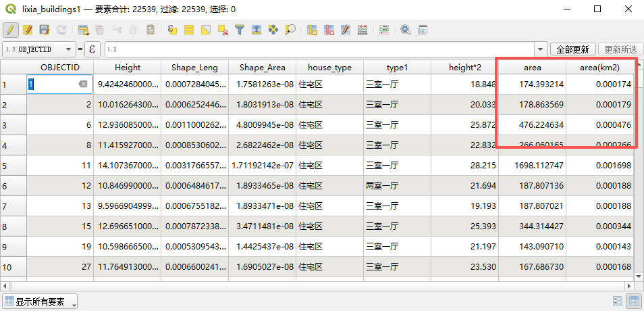644x311 pixels.
Task: Click the Shape_Area cell 1.71192142e-07
Action: pyautogui.click(x=262, y=166)
